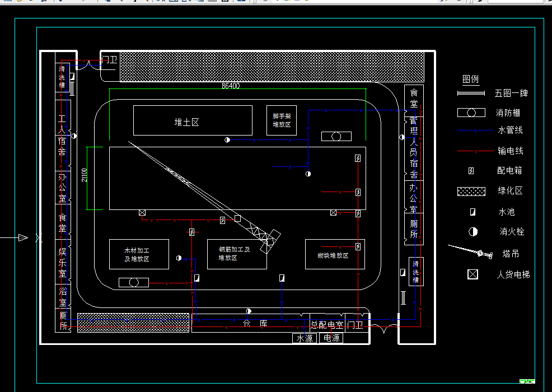
Task: Select the water pool beside right 清洗槽
Action: [403, 272]
